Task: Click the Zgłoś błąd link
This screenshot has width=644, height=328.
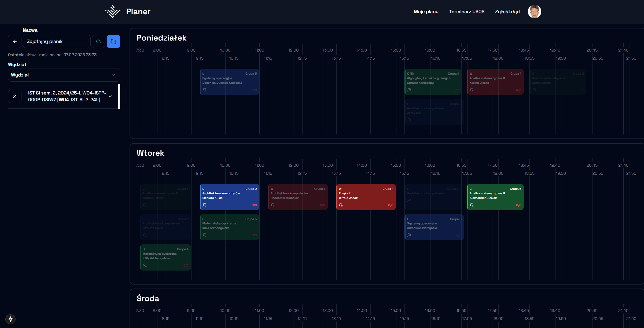Action: coord(507,12)
